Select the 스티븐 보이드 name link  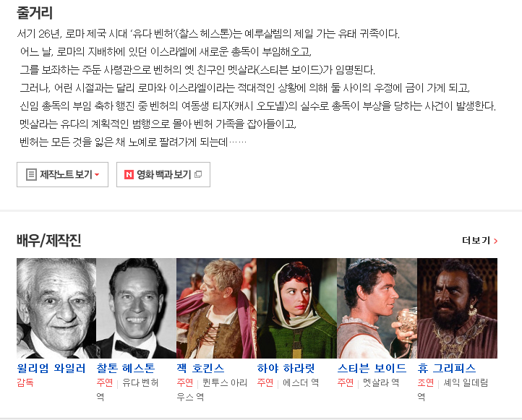tap(372, 369)
